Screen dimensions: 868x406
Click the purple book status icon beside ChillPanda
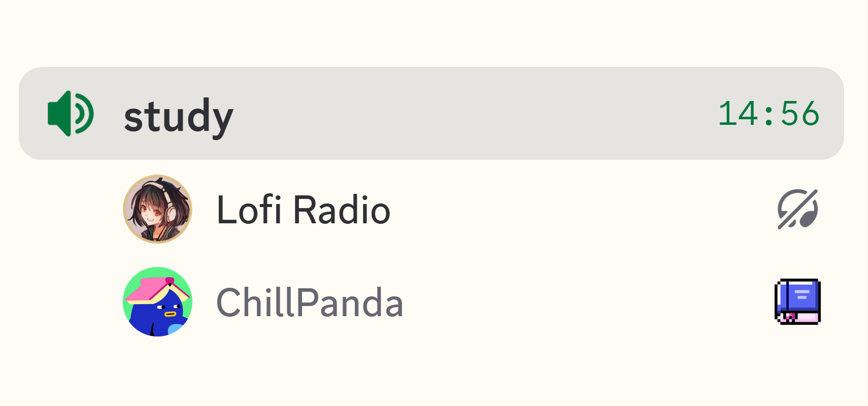pos(797,301)
